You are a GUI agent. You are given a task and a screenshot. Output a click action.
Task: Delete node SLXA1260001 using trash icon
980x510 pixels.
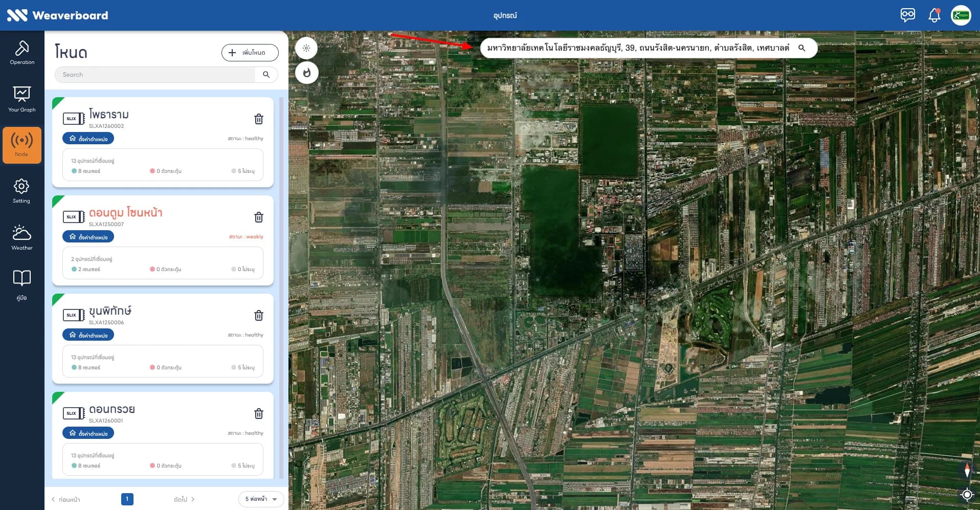[x=259, y=413]
